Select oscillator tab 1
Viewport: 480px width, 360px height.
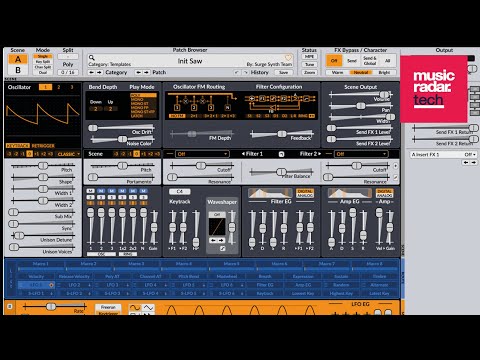pyautogui.click(x=45, y=87)
